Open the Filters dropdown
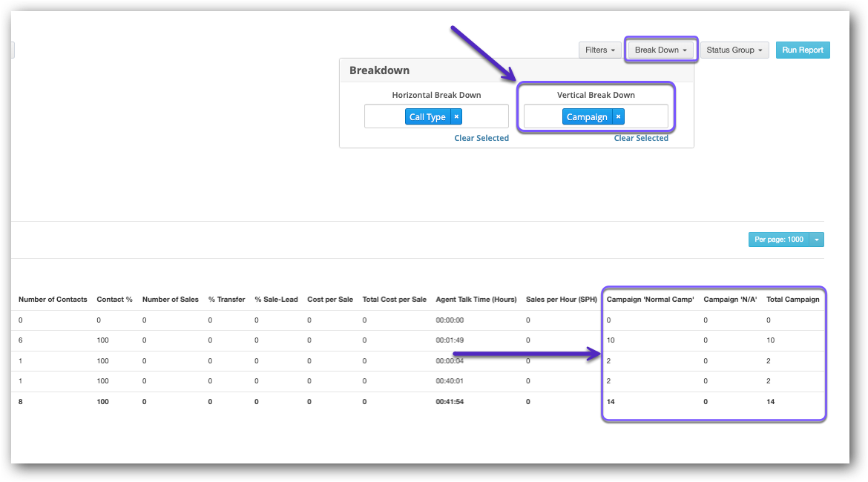The image size is (868, 482). pyautogui.click(x=600, y=50)
